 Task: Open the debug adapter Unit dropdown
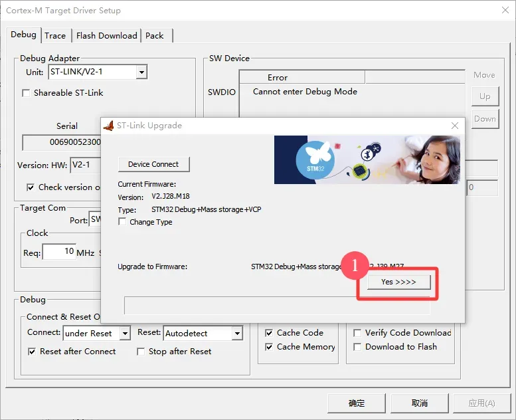pyautogui.click(x=141, y=72)
